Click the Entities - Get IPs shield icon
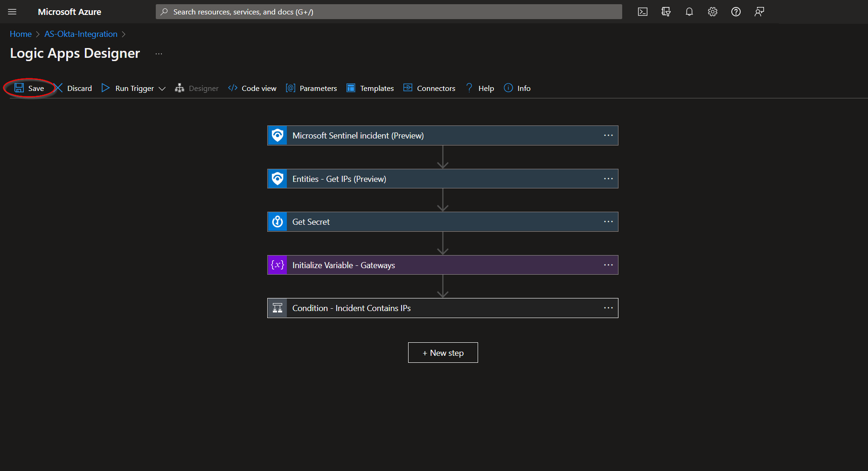 [x=278, y=179]
